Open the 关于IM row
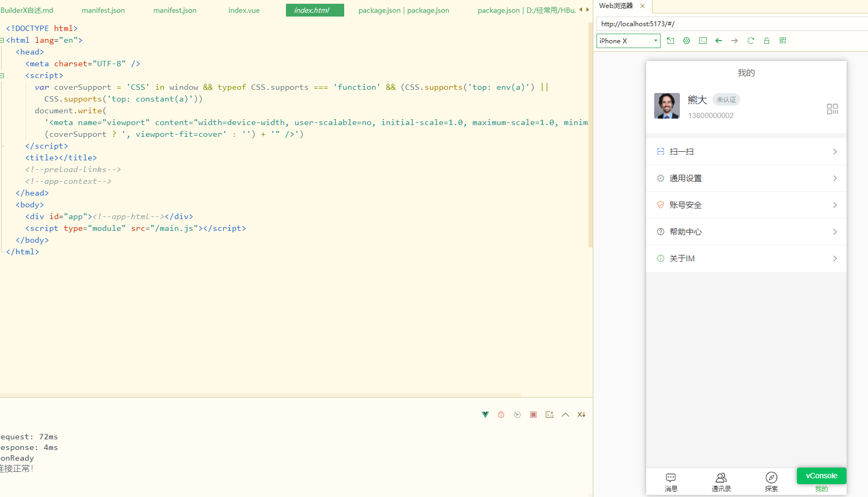868x497 pixels. click(746, 259)
